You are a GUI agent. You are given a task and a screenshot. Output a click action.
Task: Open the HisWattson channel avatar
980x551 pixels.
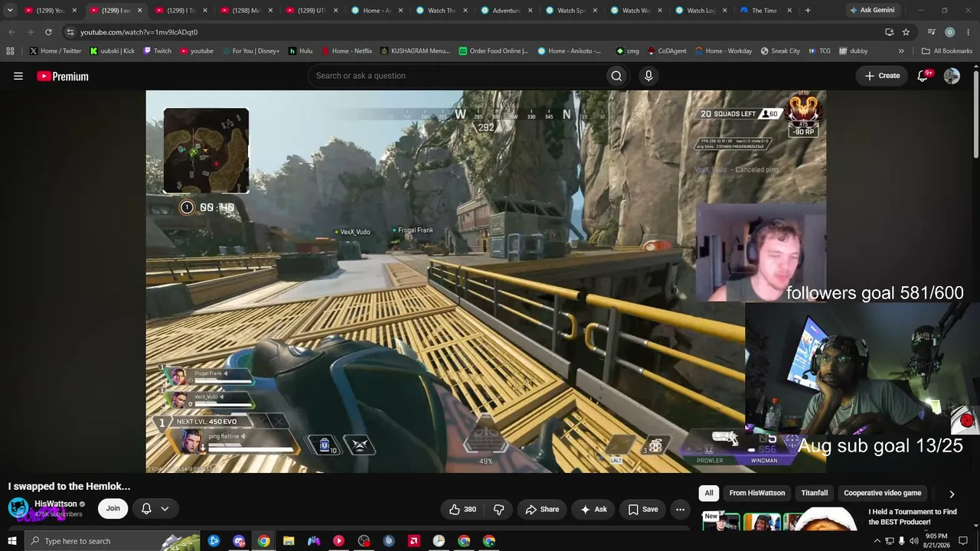coord(18,508)
